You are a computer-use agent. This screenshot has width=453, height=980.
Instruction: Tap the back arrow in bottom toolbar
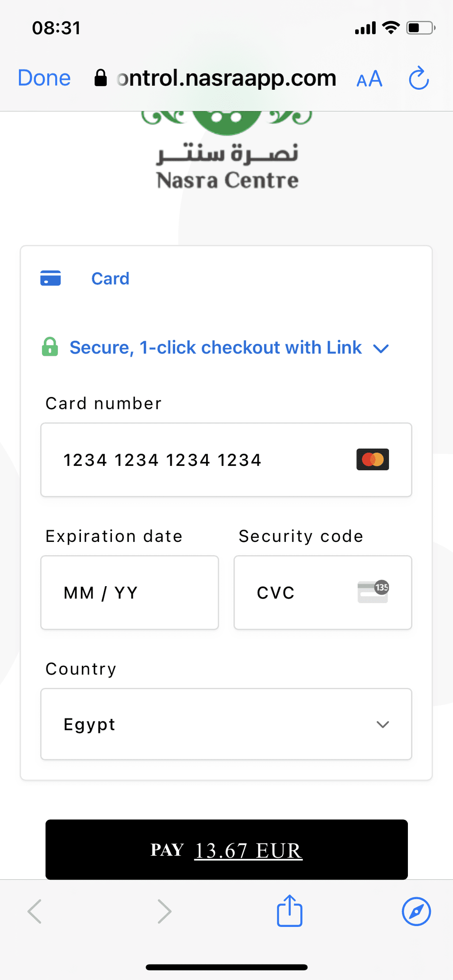pos(35,911)
